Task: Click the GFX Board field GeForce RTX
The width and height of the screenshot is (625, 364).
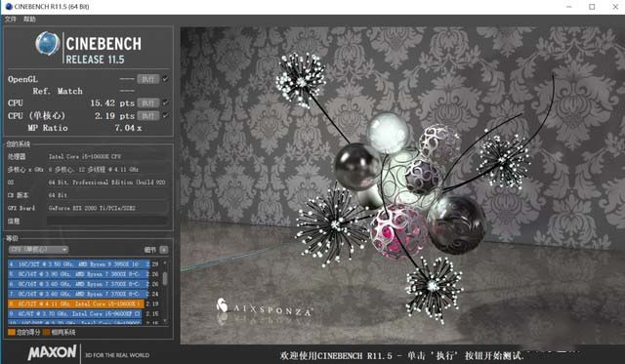Action: pyautogui.click(x=107, y=208)
